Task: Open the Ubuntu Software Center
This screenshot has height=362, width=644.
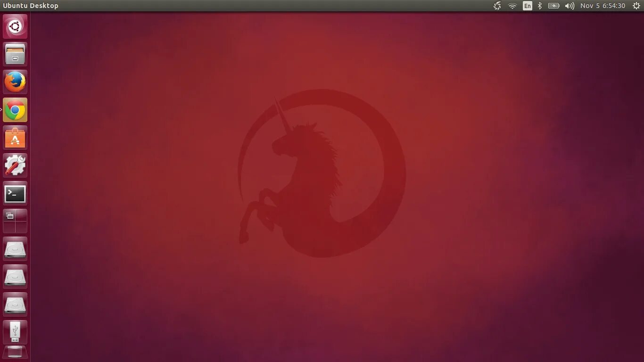Action: tap(15, 138)
